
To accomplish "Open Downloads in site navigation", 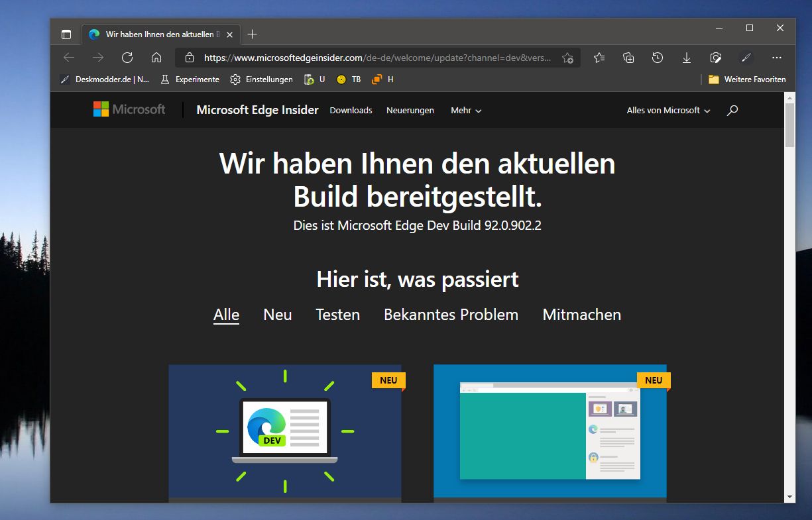I will click(351, 111).
